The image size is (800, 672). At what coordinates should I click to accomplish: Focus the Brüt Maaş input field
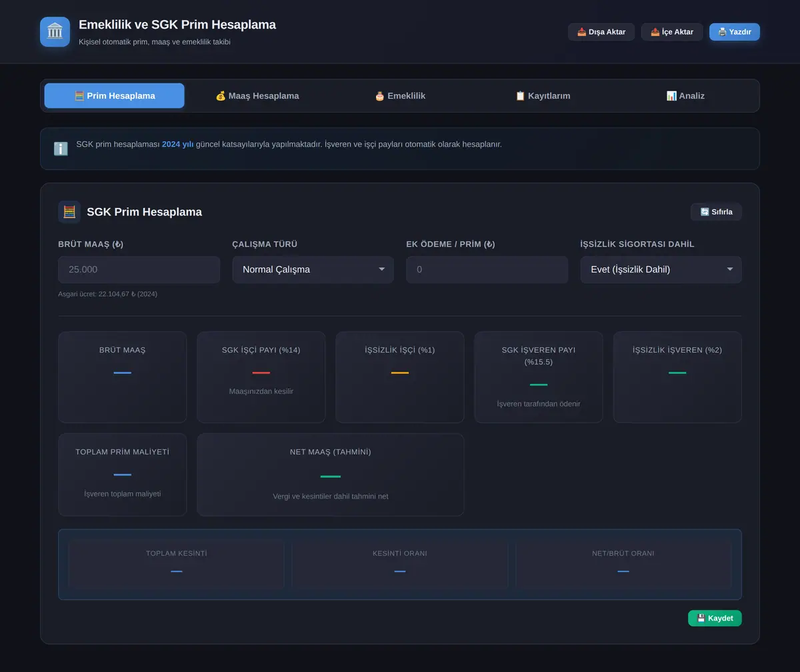(x=139, y=270)
